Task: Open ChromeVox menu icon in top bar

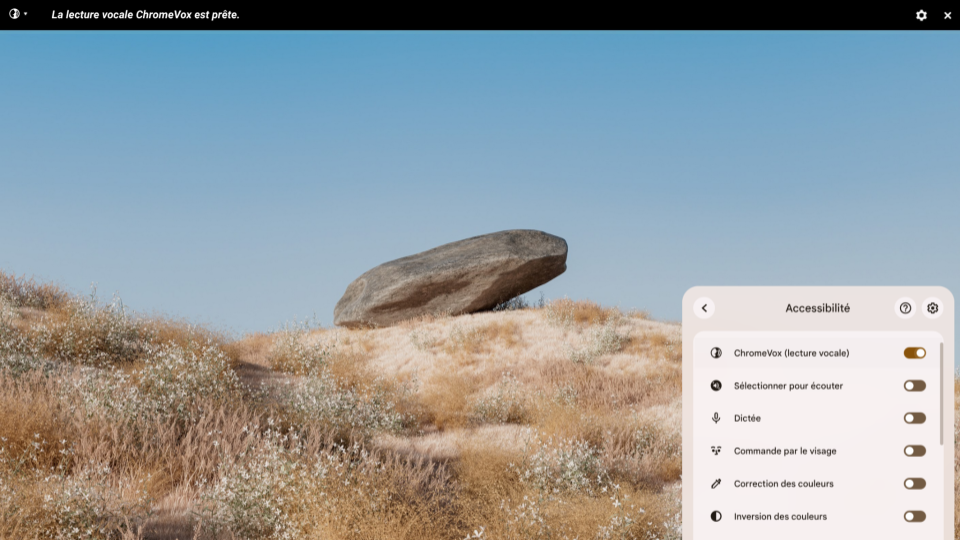Action: click(18, 13)
